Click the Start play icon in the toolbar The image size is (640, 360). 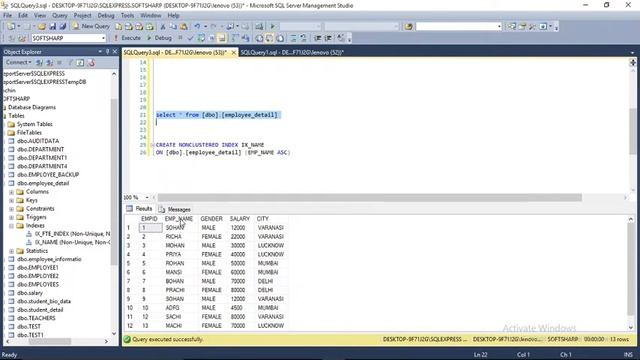(273, 27)
